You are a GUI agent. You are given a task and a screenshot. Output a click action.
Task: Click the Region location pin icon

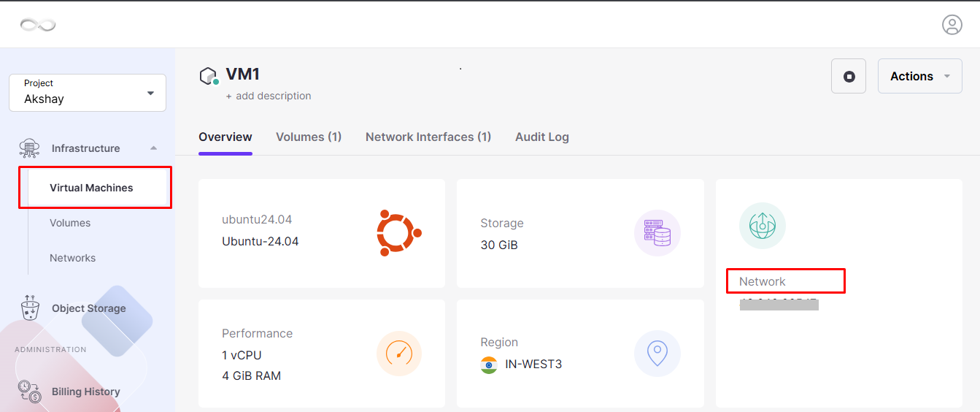click(x=657, y=354)
